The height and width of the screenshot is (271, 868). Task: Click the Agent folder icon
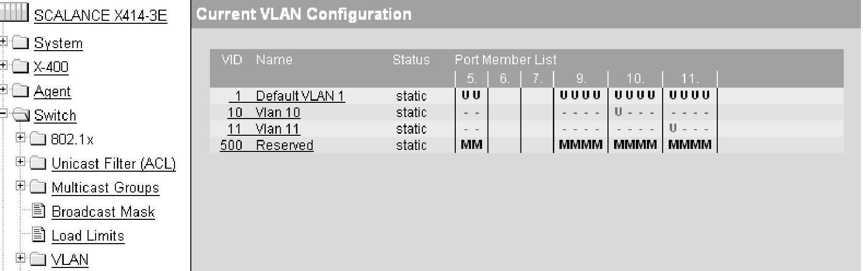[20, 91]
